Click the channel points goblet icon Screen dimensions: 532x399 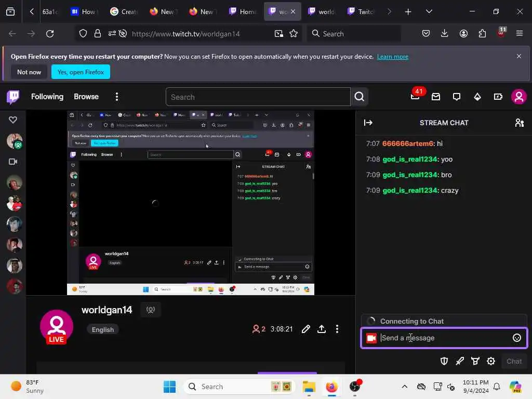475,361
